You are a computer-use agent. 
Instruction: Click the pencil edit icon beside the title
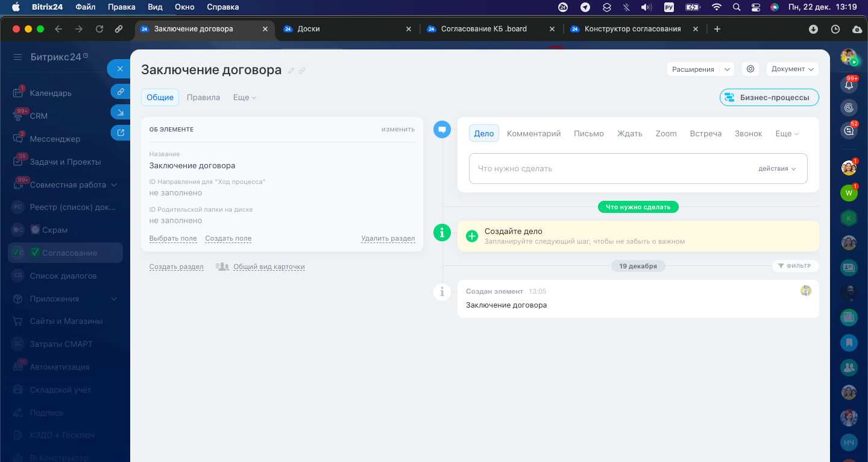coord(292,71)
